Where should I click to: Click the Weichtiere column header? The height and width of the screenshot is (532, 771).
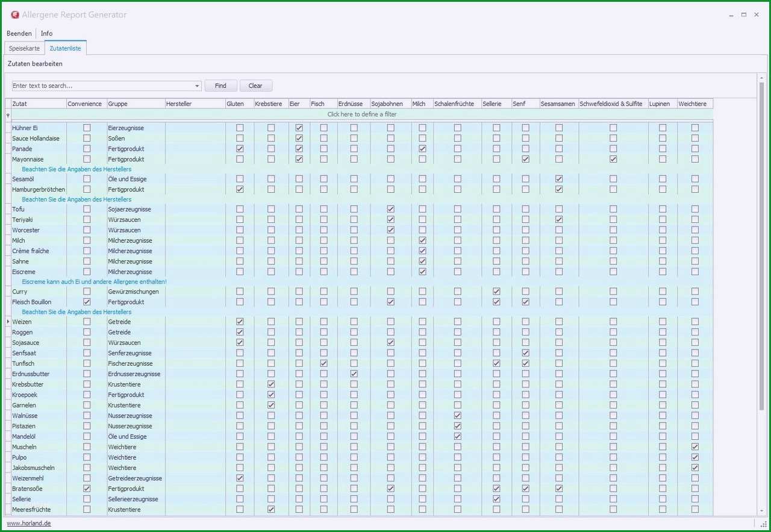[x=695, y=104]
